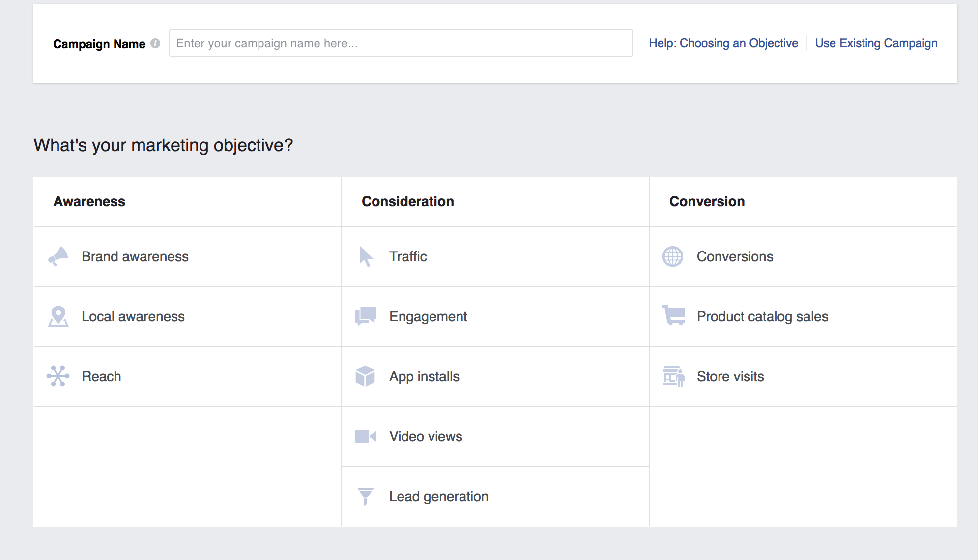Focus the campaign name input field
The height and width of the screenshot is (560, 978).
401,43
